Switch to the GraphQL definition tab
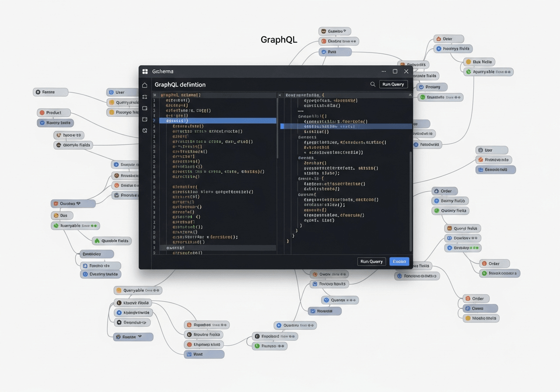 tap(180, 84)
